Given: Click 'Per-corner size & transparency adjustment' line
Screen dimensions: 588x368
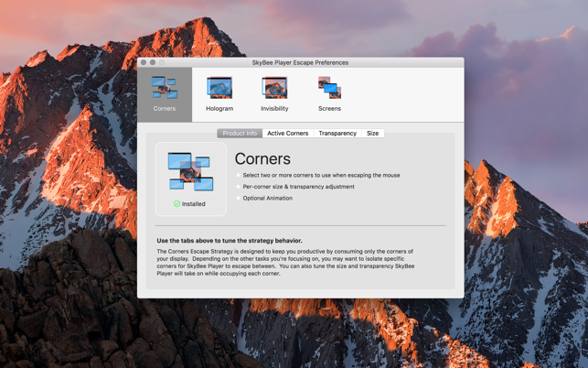Looking at the screenshot, I should 298,187.
